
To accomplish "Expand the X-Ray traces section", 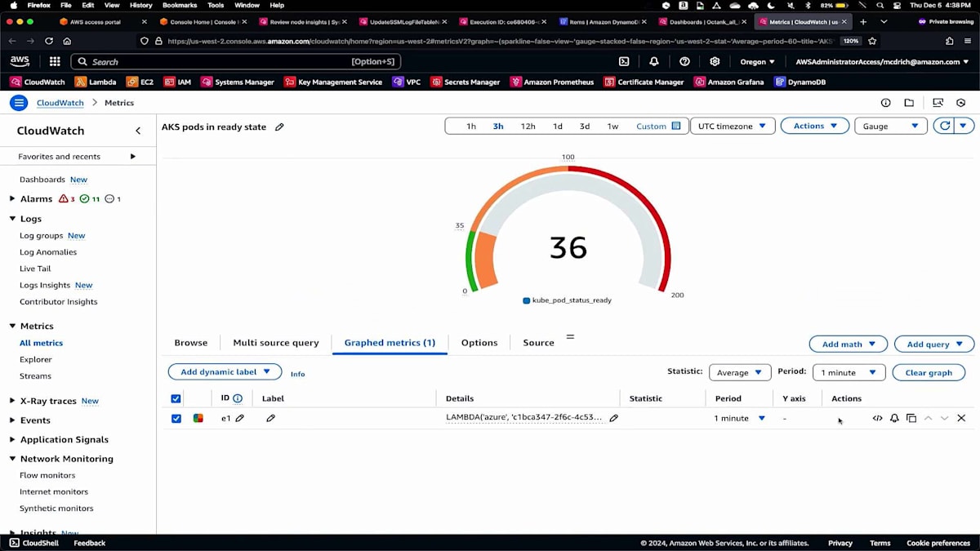I will click(x=12, y=401).
